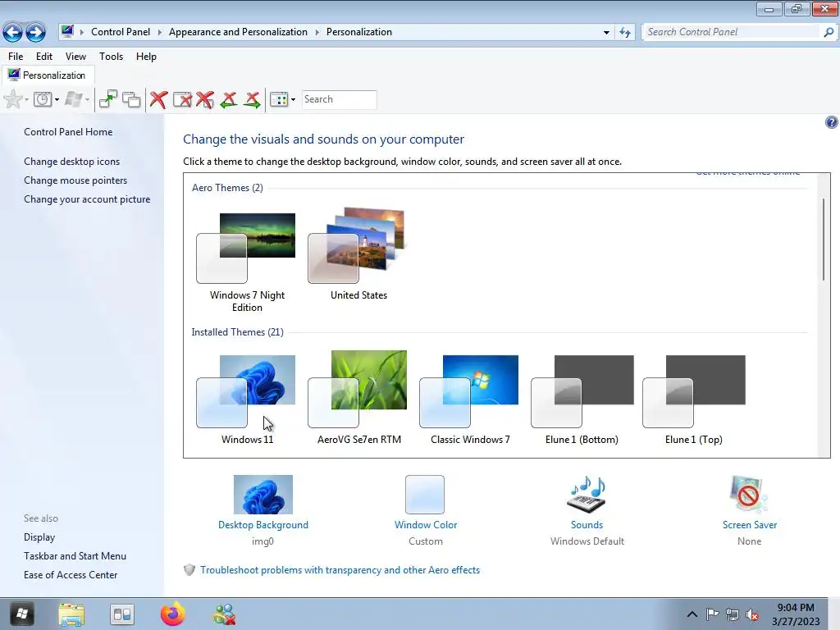Expand the address bar history dropdown

[606, 32]
